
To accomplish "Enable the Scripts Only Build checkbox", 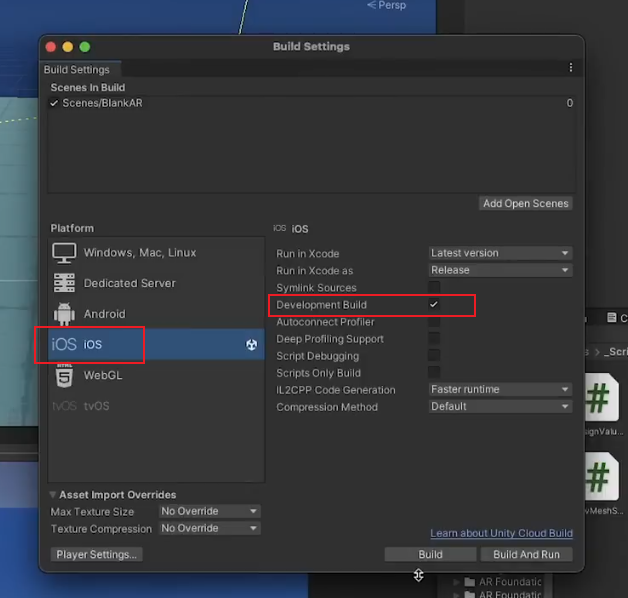I will coord(434,373).
